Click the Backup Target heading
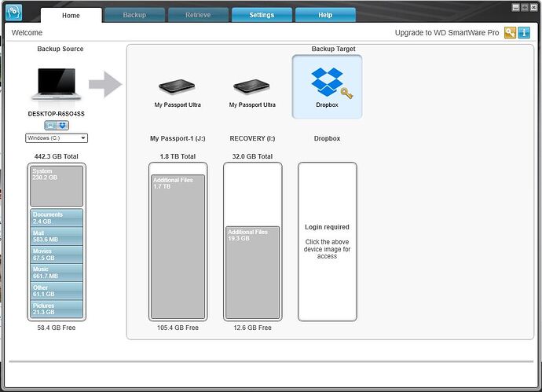 tap(333, 49)
